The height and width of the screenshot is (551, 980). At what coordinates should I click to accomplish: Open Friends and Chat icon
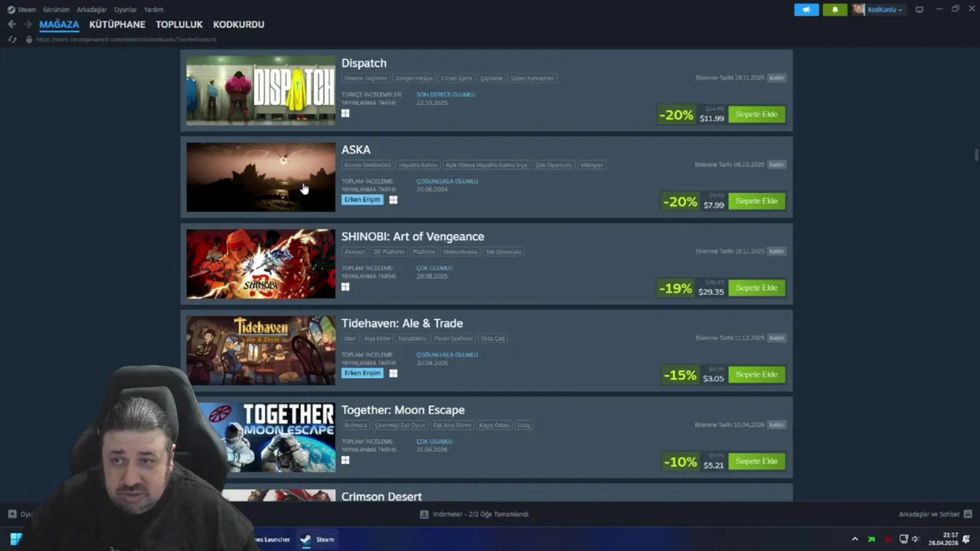tap(968, 514)
